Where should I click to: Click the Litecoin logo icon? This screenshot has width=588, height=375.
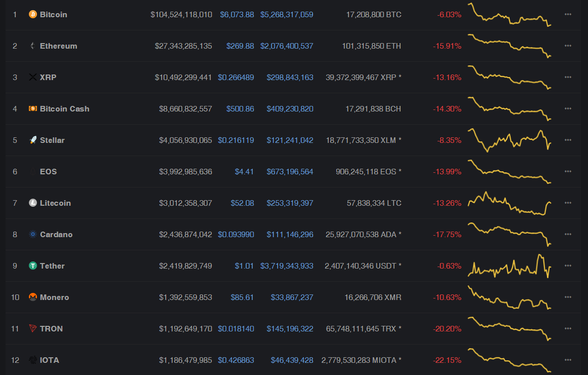pos(33,203)
